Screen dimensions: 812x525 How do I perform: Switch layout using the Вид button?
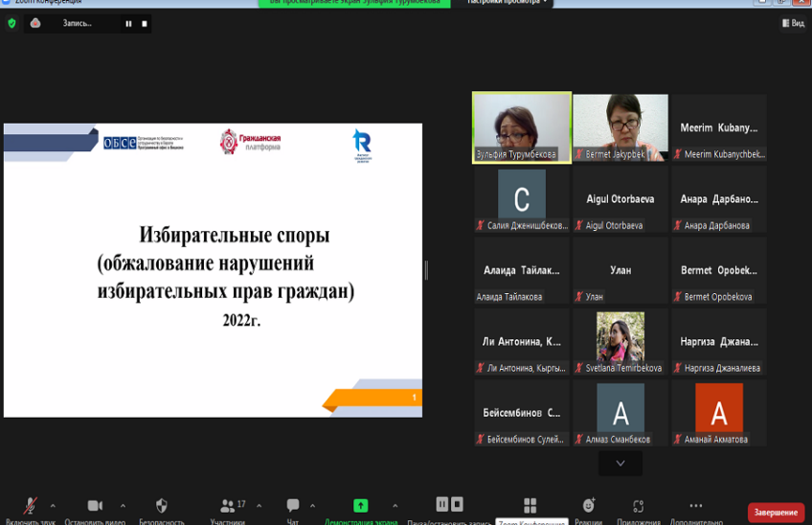[x=792, y=23]
